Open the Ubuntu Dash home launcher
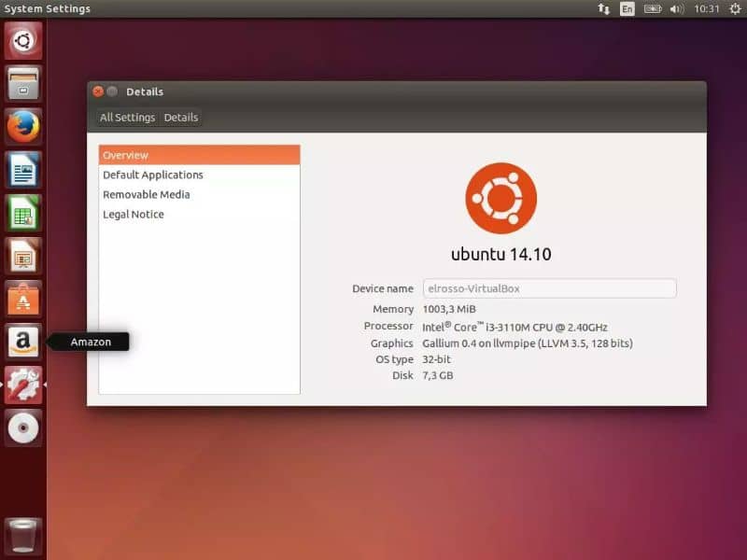Screen dimensions: 747x560 coord(23,41)
